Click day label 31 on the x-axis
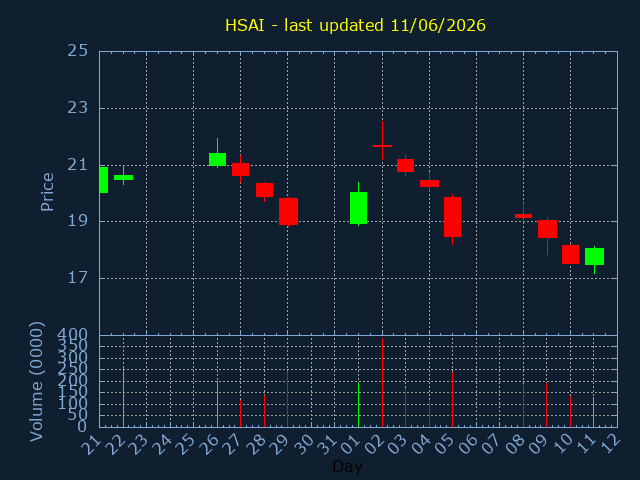 click(x=327, y=443)
